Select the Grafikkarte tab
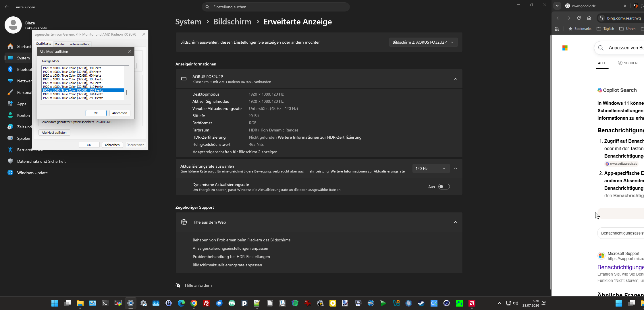This screenshot has height=310, width=644. click(44, 44)
